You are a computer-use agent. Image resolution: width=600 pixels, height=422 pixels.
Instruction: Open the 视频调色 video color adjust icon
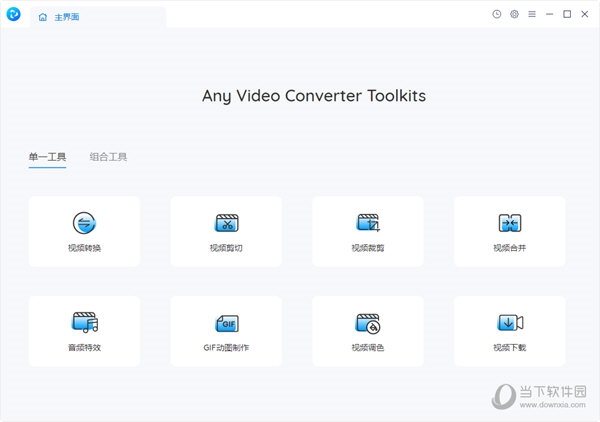(368, 323)
